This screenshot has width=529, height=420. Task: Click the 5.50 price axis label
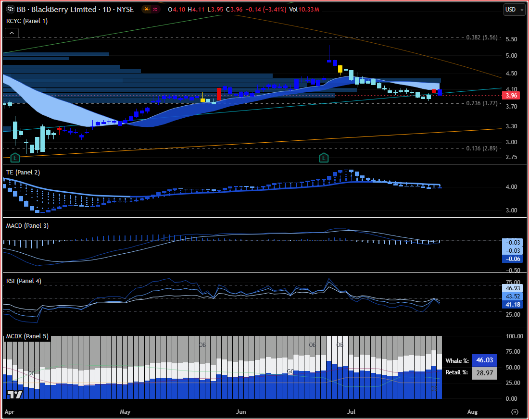click(x=512, y=39)
